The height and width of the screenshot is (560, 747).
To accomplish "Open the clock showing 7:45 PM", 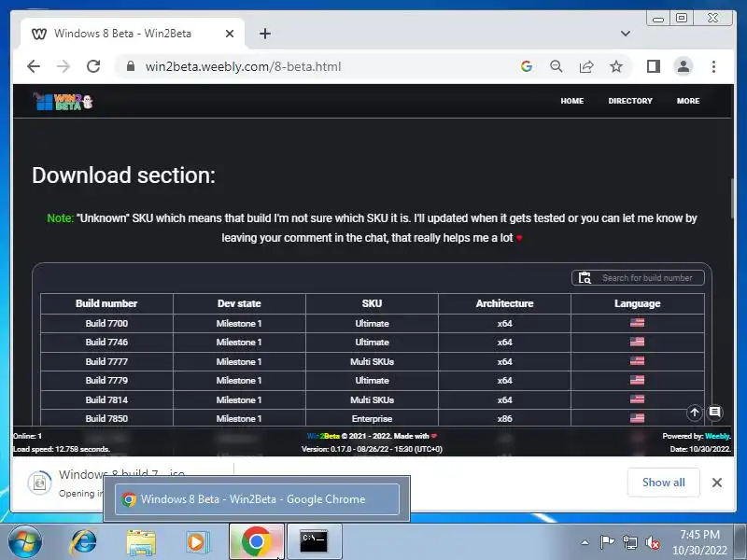I will point(698,542).
